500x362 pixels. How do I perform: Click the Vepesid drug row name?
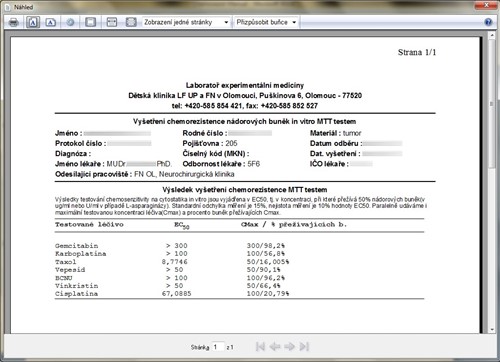pyautogui.click(x=70, y=270)
